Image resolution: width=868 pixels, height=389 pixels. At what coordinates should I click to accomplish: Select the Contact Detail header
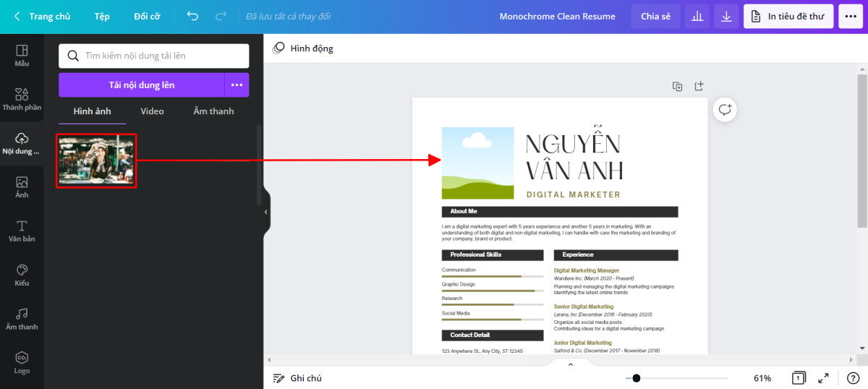coord(493,335)
